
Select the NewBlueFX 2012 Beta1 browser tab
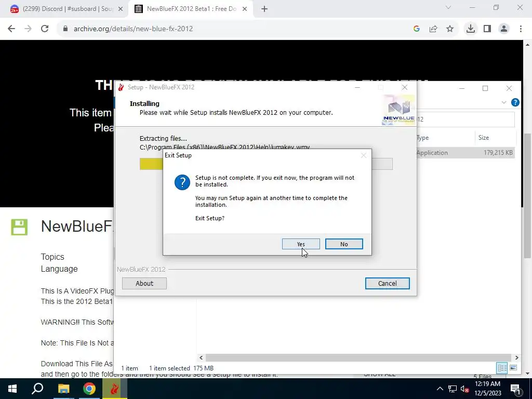(x=191, y=9)
